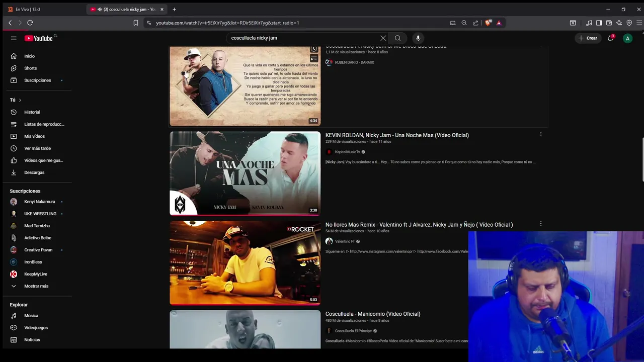Click the browser address bar URL
644x362 pixels.
click(227, 23)
